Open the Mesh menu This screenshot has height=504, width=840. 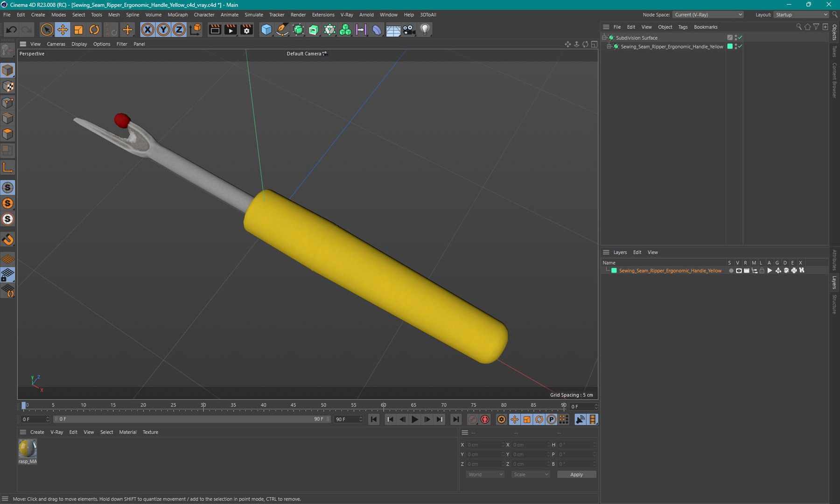pyautogui.click(x=114, y=15)
